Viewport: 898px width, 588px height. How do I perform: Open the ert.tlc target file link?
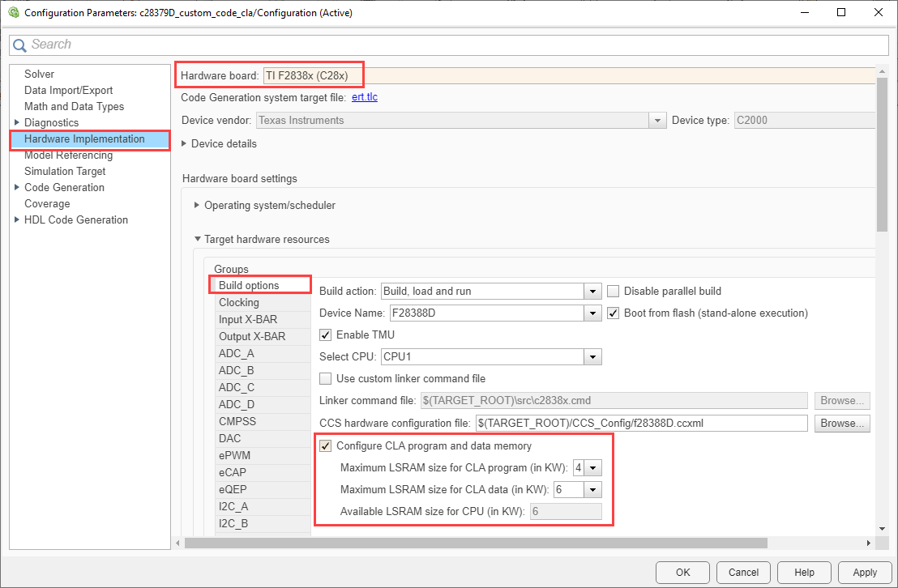pos(365,96)
